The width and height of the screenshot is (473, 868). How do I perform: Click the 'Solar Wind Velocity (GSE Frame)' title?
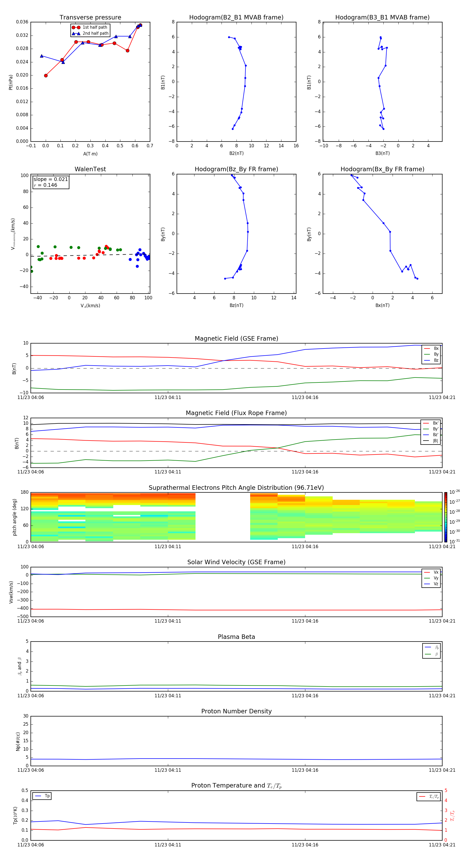(236, 562)
